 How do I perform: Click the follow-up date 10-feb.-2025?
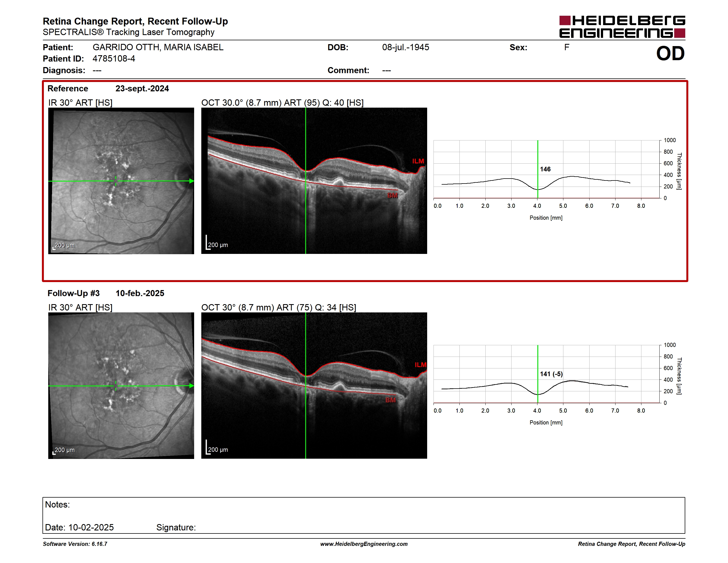coord(140,294)
